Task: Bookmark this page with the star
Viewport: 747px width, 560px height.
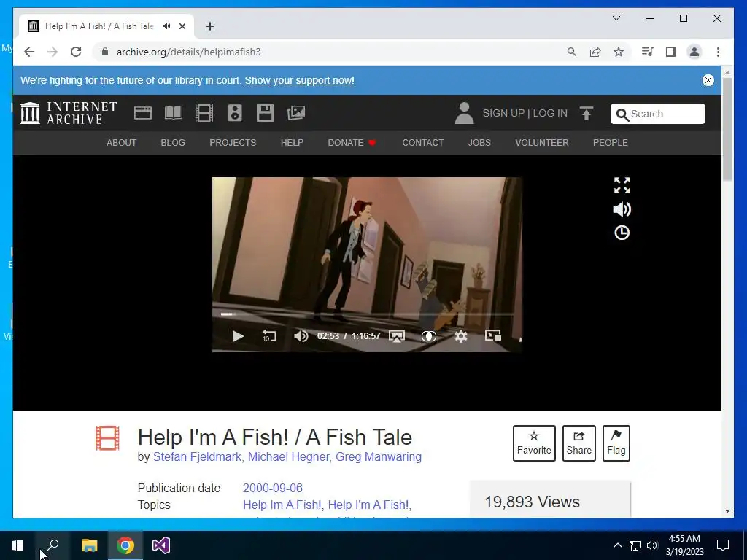Action: [x=619, y=52]
